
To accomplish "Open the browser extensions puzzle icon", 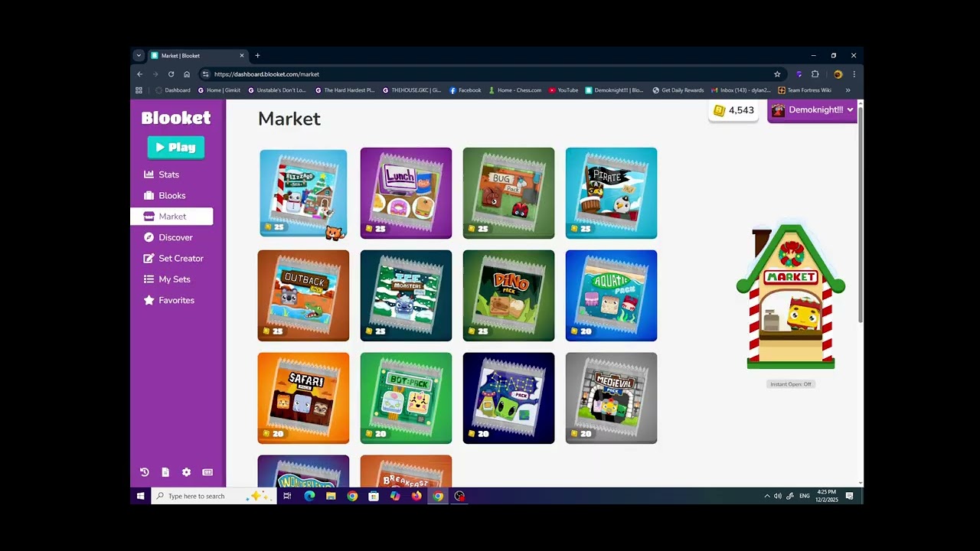I will [x=815, y=74].
